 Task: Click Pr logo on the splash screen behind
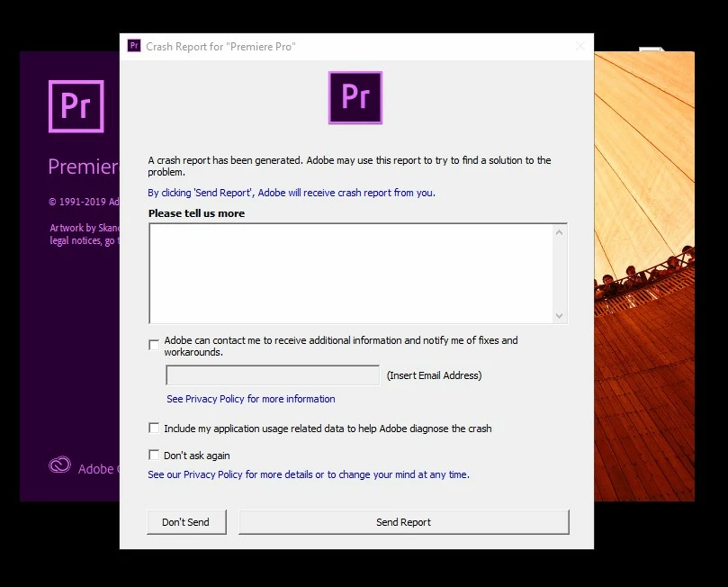tap(76, 106)
